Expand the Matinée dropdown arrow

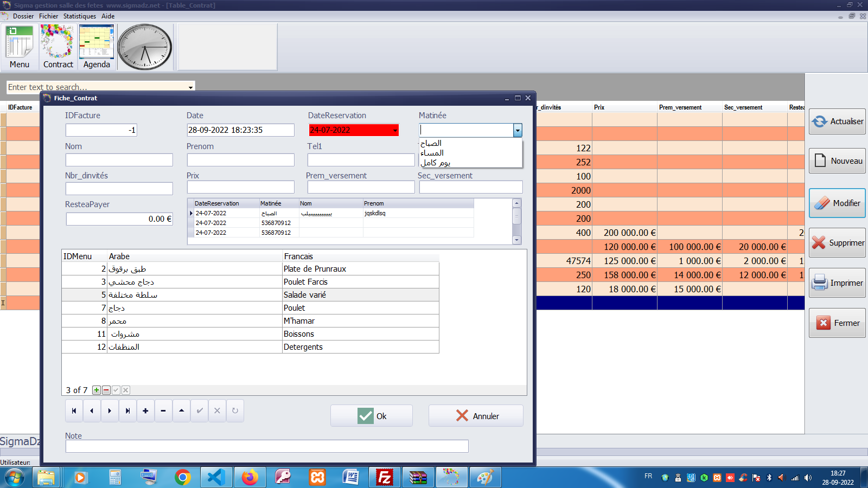(x=518, y=130)
